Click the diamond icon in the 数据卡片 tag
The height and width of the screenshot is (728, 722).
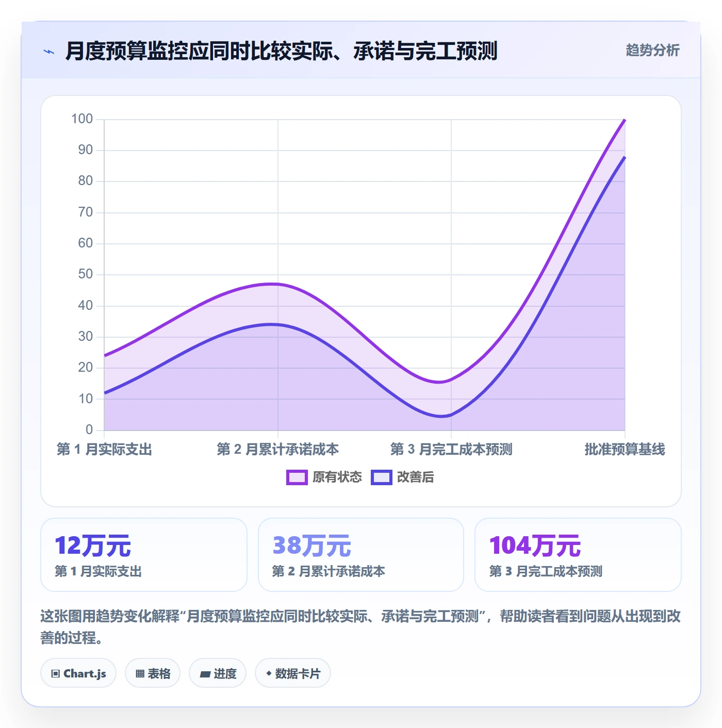(x=269, y=673)
